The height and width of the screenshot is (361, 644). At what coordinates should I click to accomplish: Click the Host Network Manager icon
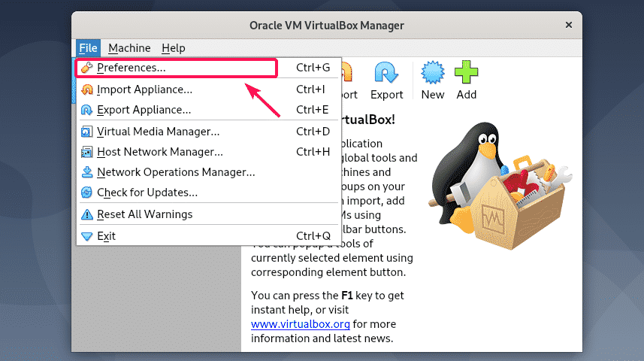[x=87, y=152]
